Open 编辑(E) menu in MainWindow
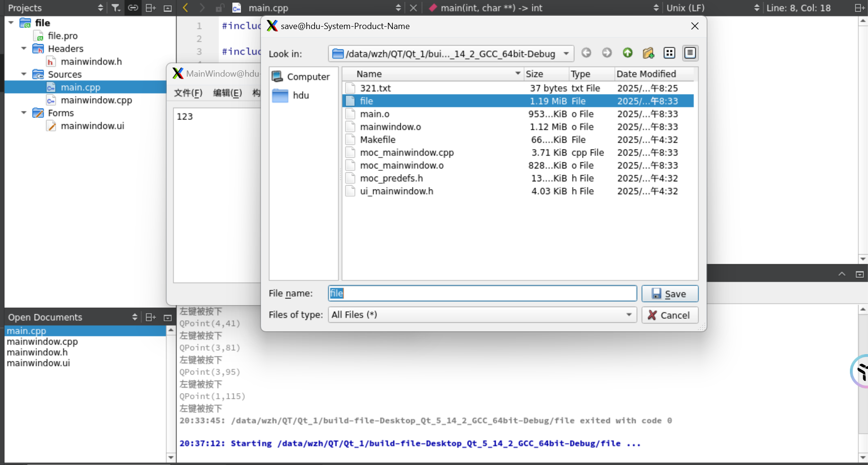This screenshot has height=465, width=868. pyautogui.click(x=228, y=93)
